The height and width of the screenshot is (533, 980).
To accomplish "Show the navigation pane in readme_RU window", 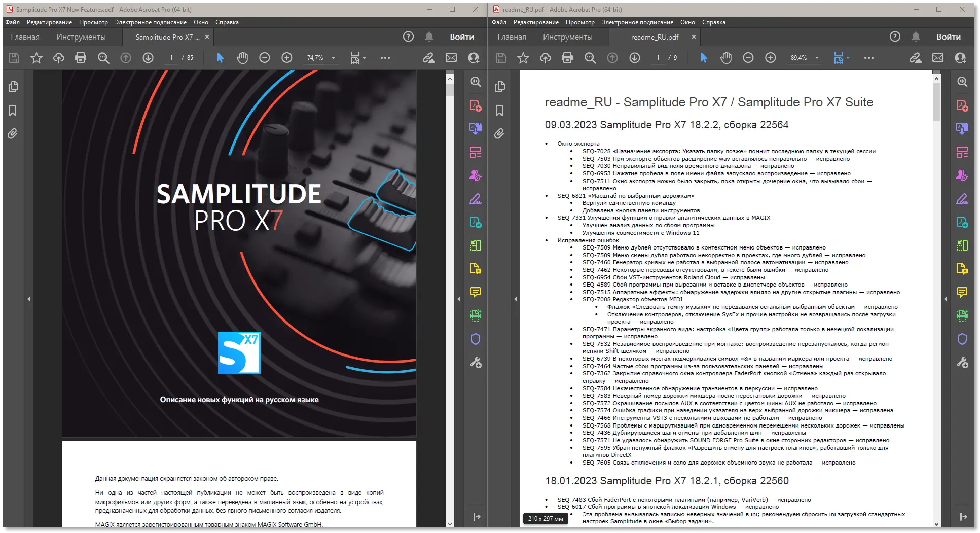I will pos(516,299).
